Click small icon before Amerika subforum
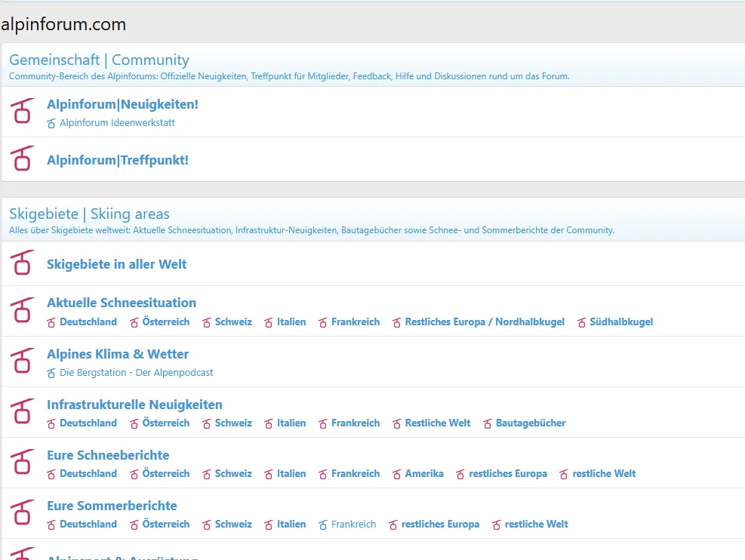Viewport: 745px width, 560px height. click(397, 475)
